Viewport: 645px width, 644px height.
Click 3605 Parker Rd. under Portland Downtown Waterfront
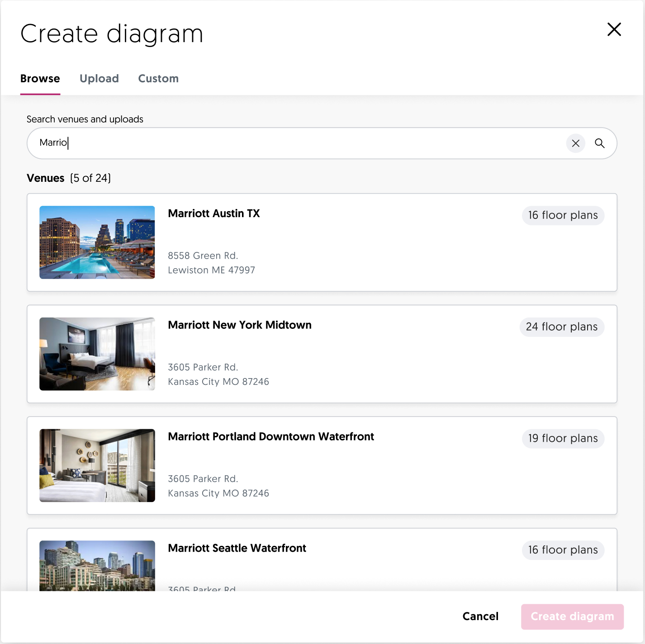(x=203, y=479)
